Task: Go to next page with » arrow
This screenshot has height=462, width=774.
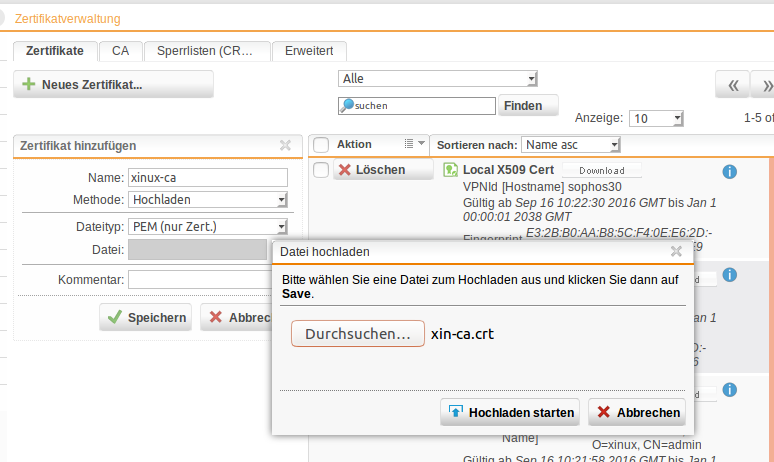Action: pos(763,85)
